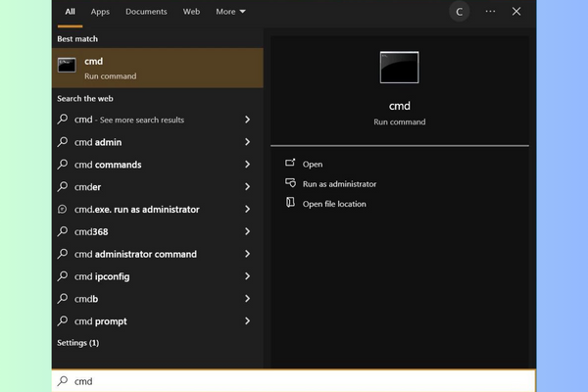588x392 pixels.
Task: Open the three-dot options menu
Action: coord(490,12)
